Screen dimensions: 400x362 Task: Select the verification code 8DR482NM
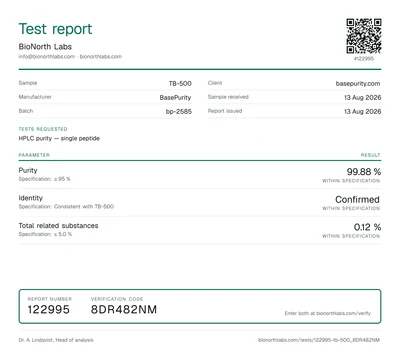[x=124, y=309]
